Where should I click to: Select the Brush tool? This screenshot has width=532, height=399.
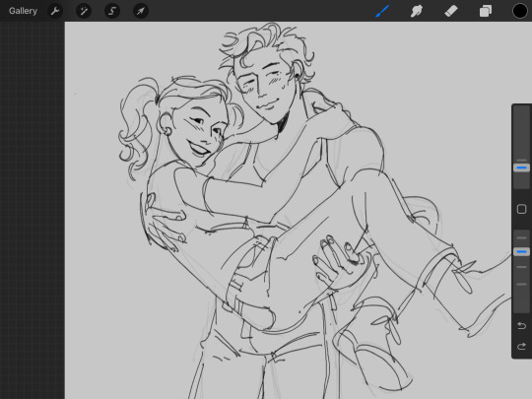pyautogui.click(x=382, y=11)
